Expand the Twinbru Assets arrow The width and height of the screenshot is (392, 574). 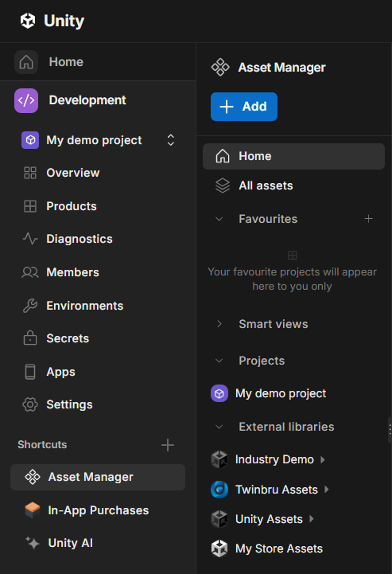(x=327, y=490)
